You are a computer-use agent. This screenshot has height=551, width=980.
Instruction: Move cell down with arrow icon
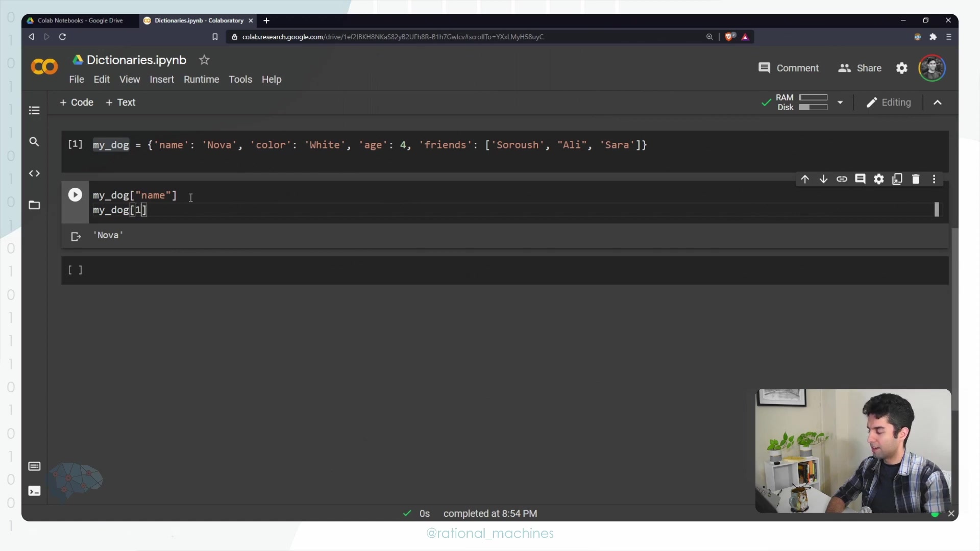[x=823, y=179]
